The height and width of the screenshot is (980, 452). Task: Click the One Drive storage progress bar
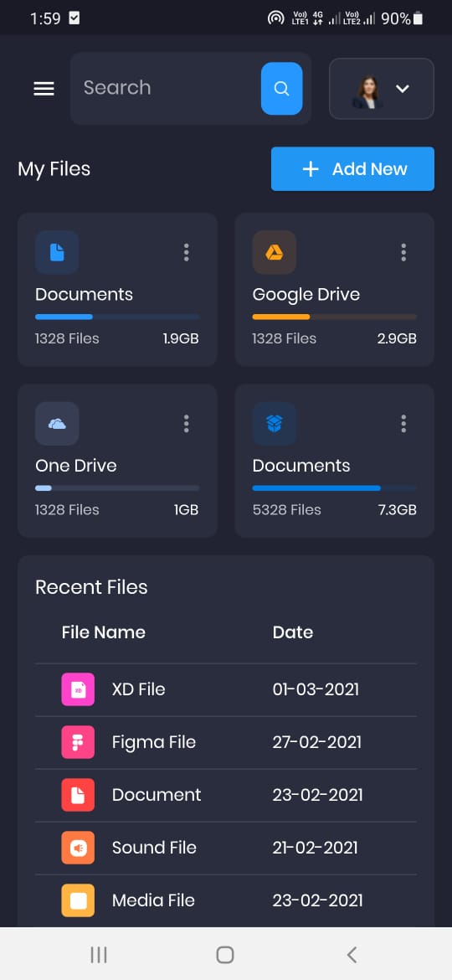coord(117,488)
